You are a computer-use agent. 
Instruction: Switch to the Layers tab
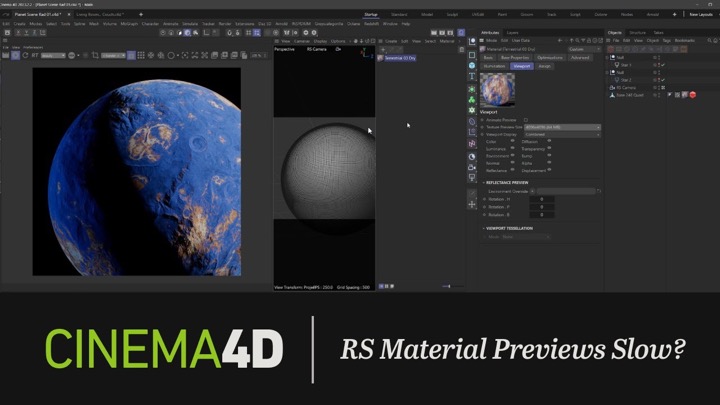click(512, 33)
